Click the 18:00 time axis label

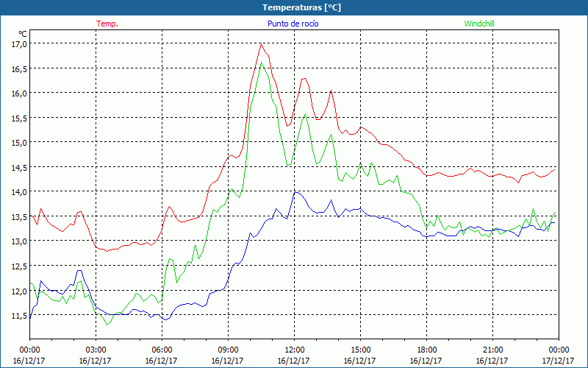[426, 350]
